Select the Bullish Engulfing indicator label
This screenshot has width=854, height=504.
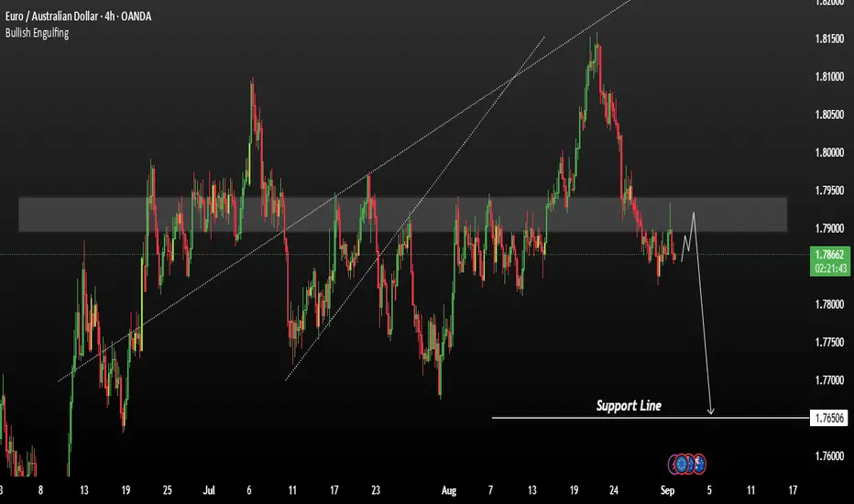point(37,33)
